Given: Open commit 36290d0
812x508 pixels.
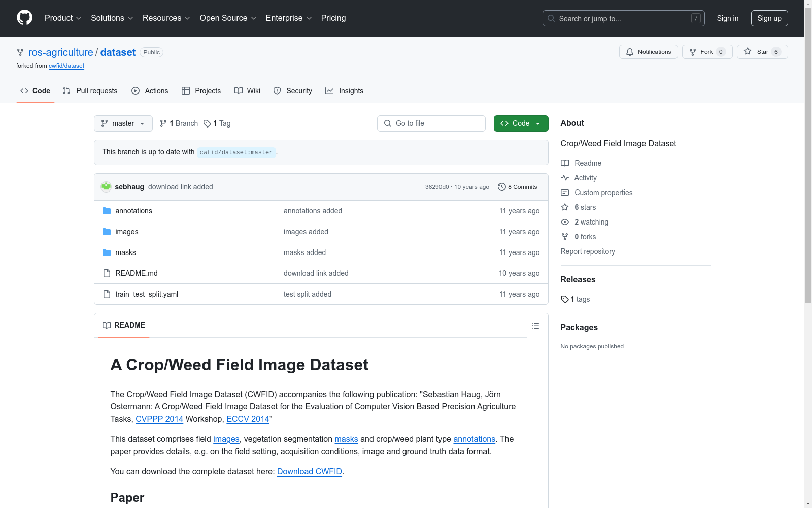Looking at the screenshot, I should coord(437,187).
